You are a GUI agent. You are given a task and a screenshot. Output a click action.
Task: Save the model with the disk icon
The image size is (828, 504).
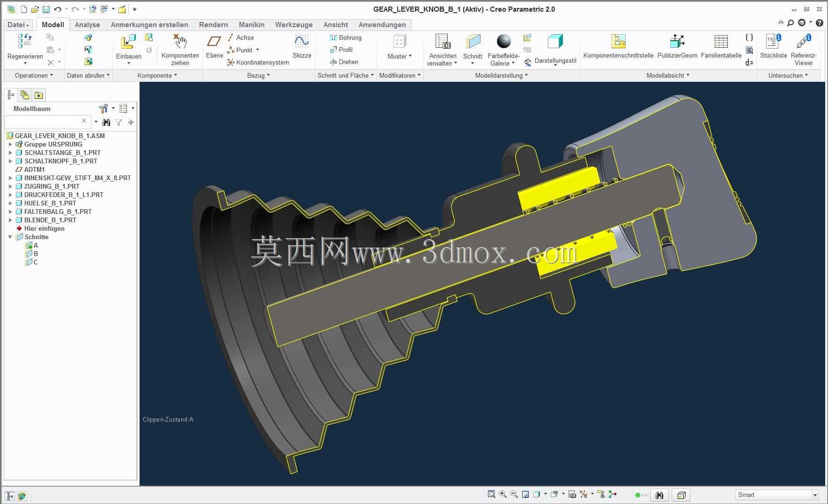[x=46, y=9]
